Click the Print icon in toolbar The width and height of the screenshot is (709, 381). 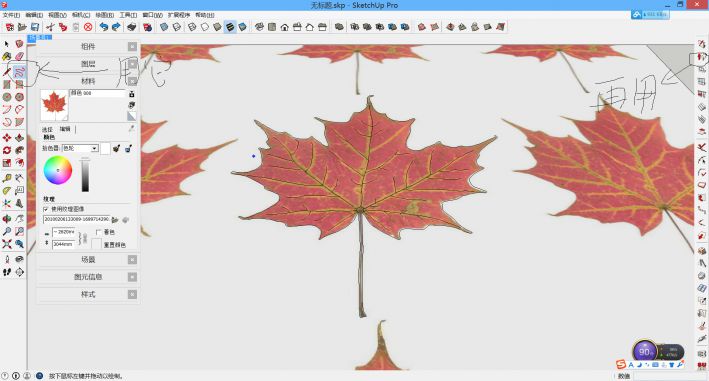tap(132, 27)
